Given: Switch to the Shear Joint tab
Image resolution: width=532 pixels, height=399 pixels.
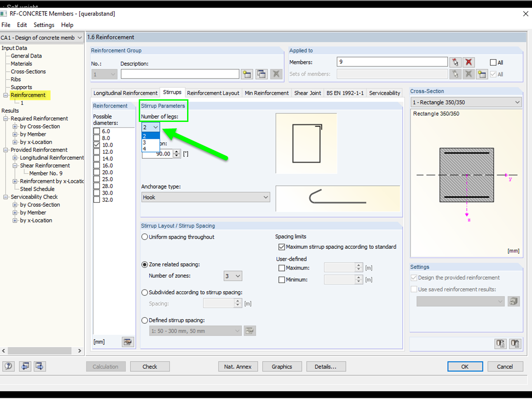Looking at the screenshot, I should 308,93.
